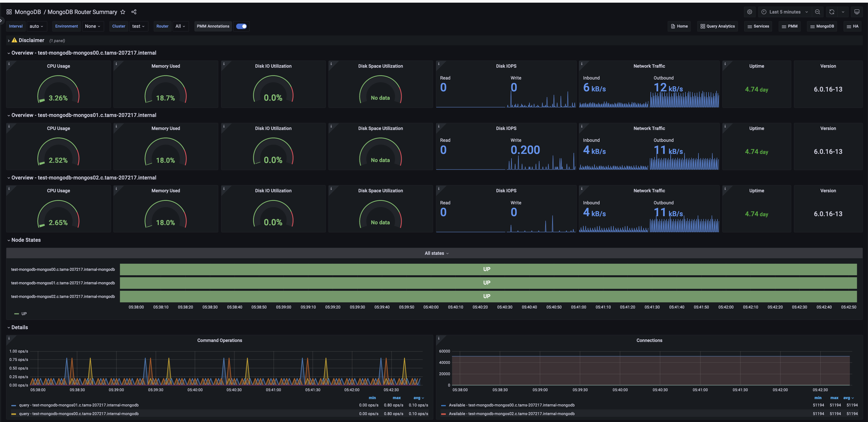
Task: Show info for mongos00 Disk IO Utilization
Action: (224, 64)
